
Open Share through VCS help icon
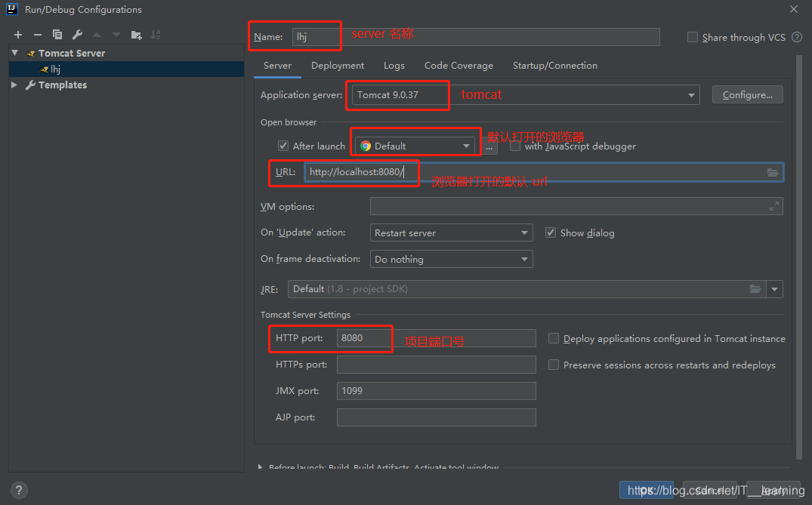[x=797, y=37]
